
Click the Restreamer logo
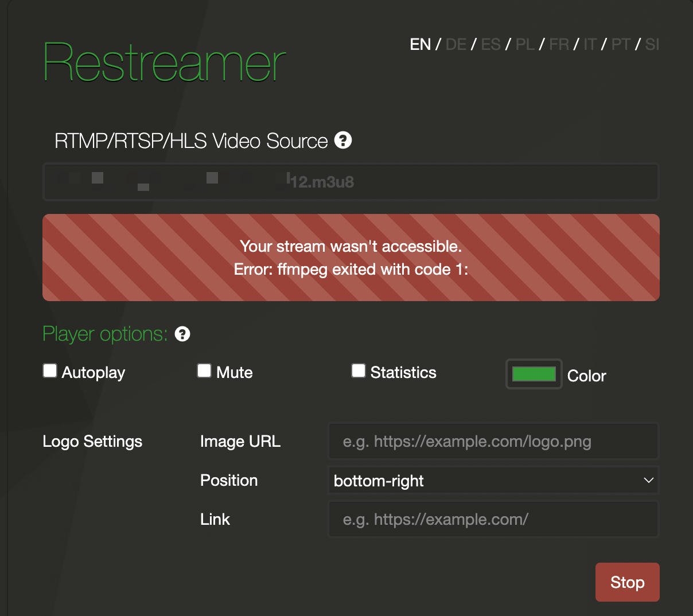[x=163, y=64]
